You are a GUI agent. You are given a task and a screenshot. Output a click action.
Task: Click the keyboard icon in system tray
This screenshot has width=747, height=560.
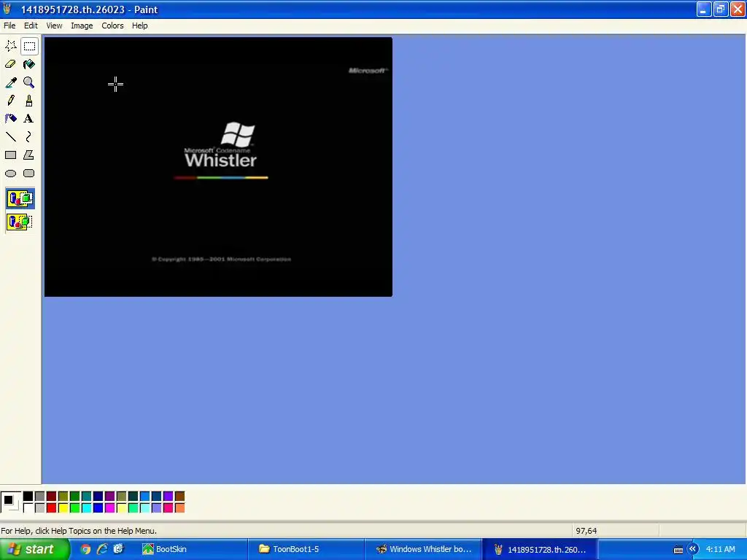pyautogui.click(x=678, y=550)
